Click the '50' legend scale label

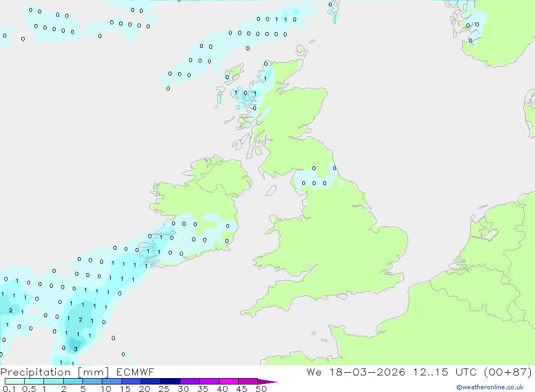262,389
